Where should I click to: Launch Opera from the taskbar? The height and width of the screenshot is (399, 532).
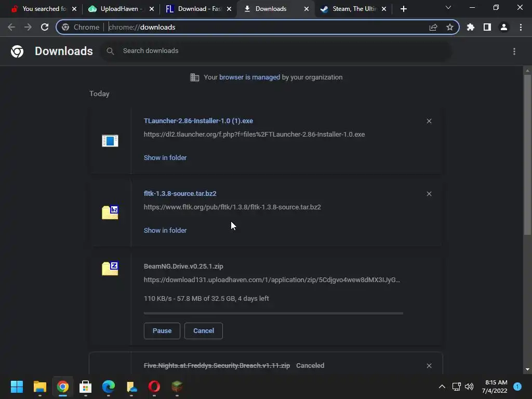154,387
